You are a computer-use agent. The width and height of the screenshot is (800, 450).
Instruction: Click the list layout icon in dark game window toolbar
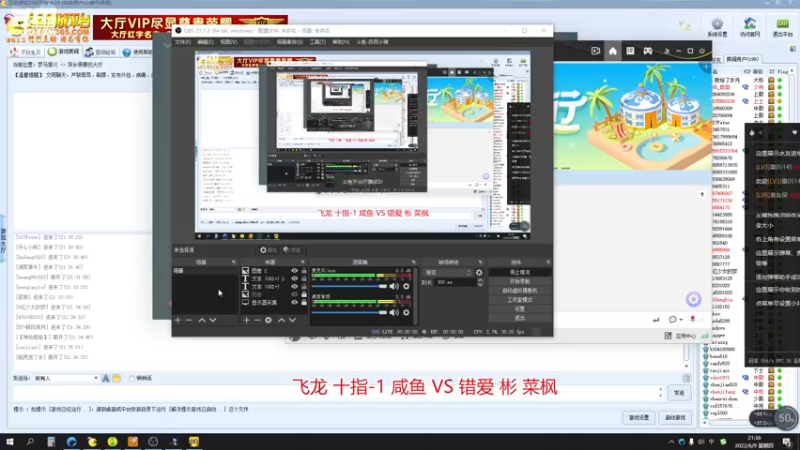click(630, 51)
